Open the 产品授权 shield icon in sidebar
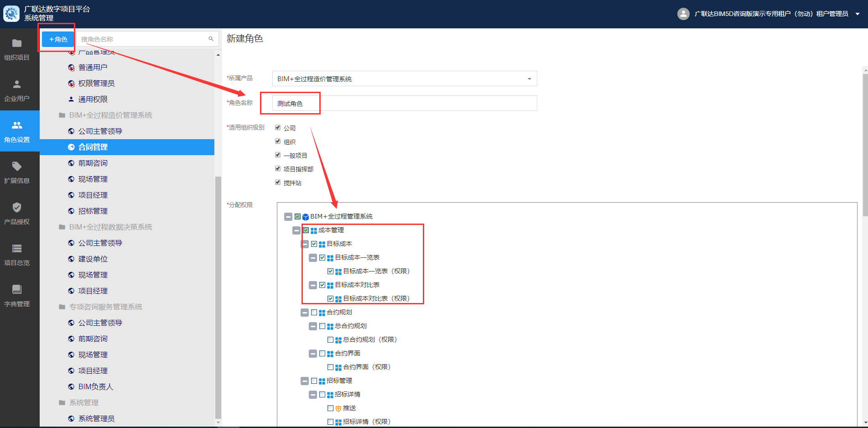The image size is (868, 428). pyautogui.click(x=17, y=207)
